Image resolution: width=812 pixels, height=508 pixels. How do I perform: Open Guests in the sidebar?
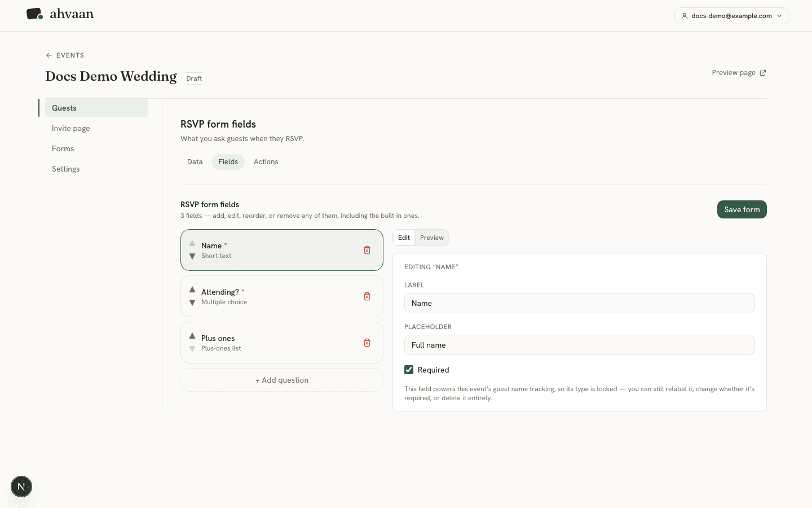pyautogui.click(x=96, y=108)
